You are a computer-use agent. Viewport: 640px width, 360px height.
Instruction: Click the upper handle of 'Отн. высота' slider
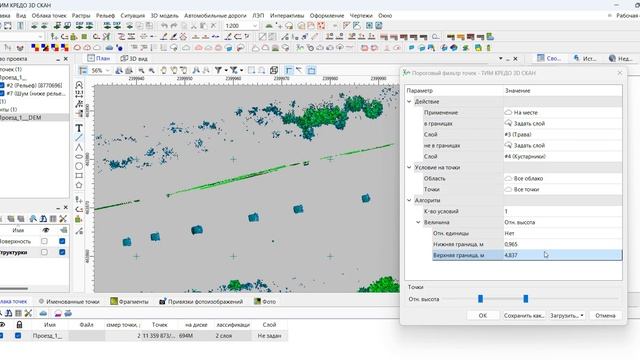point(526,299)
